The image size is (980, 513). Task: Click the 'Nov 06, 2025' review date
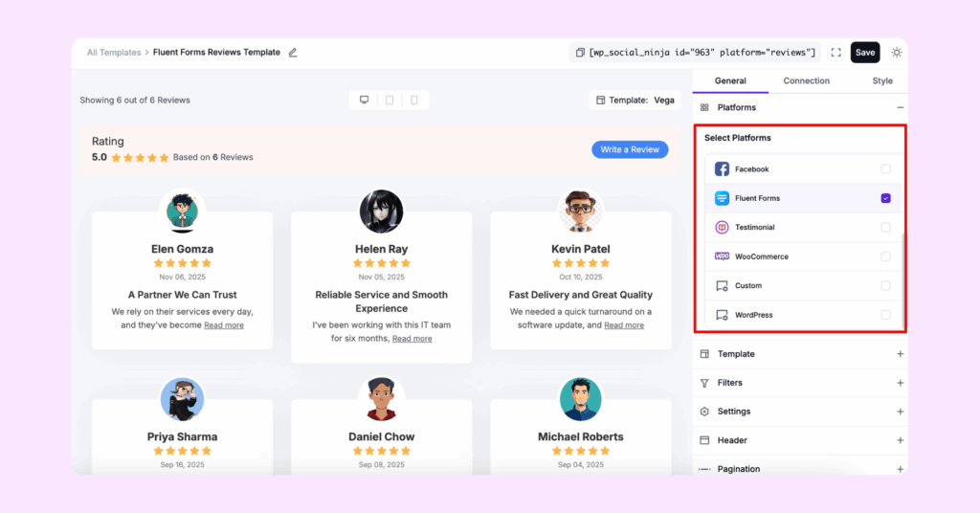(183, 277)
